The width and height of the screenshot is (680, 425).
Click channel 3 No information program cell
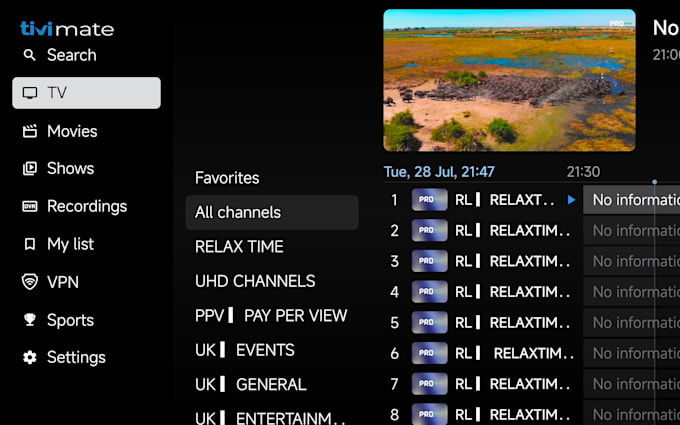[x=631, y=261]
